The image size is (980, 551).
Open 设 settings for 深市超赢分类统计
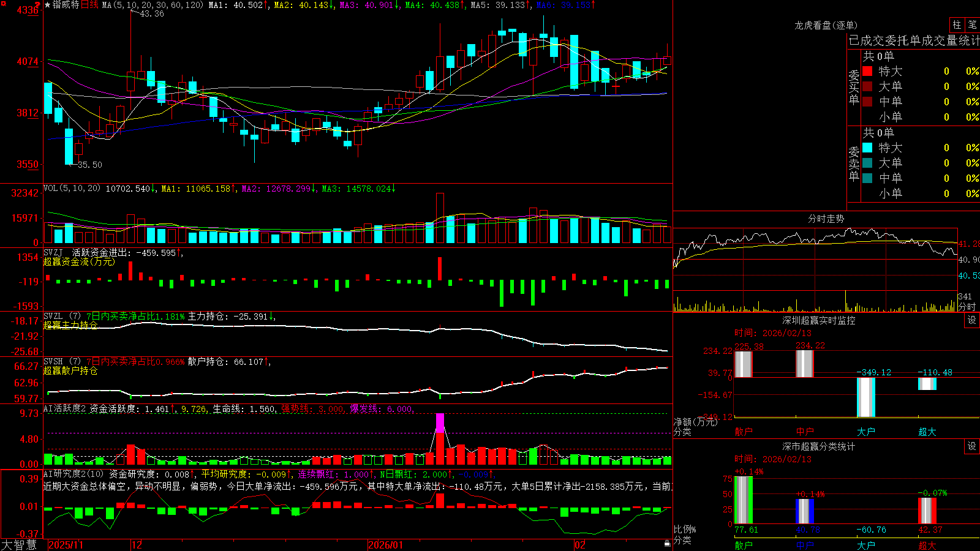(972, 446)
